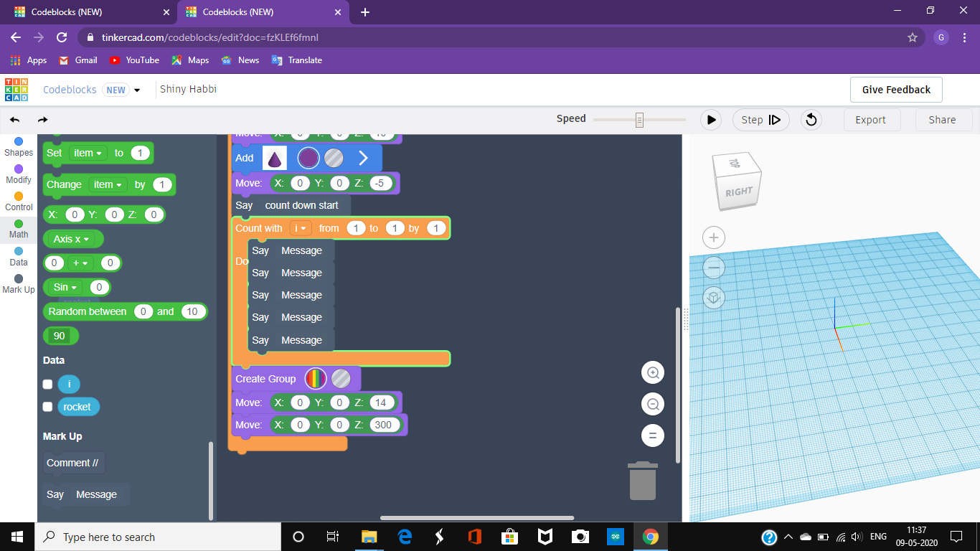Image resolution: width=980 pixels, height=551 pixels.
Task: Select the Modify category icon
Action: click(x=18, y=172)
